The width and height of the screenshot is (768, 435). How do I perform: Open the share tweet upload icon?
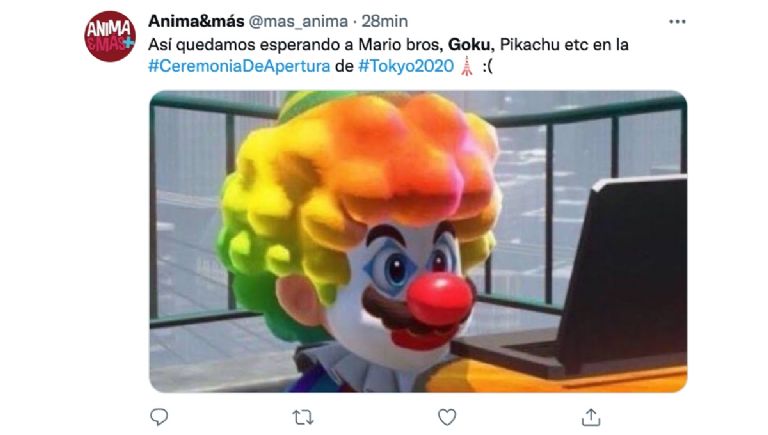[x=591, y=417]
